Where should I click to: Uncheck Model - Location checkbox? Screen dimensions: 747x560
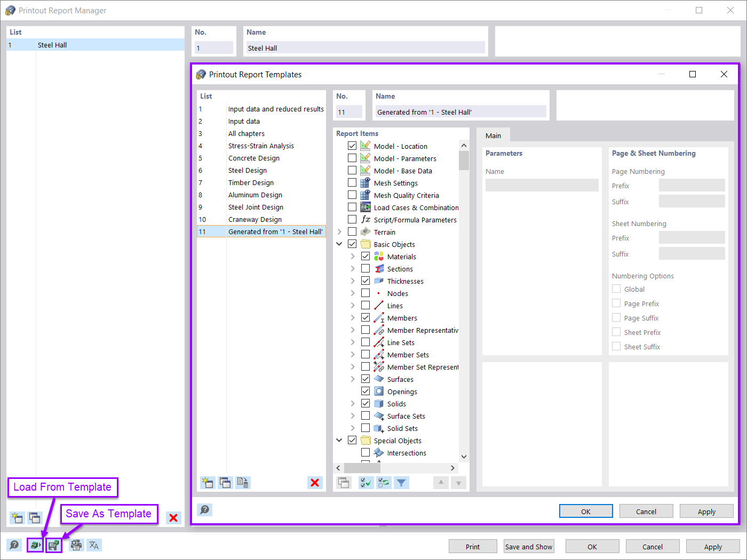point(352,146)
